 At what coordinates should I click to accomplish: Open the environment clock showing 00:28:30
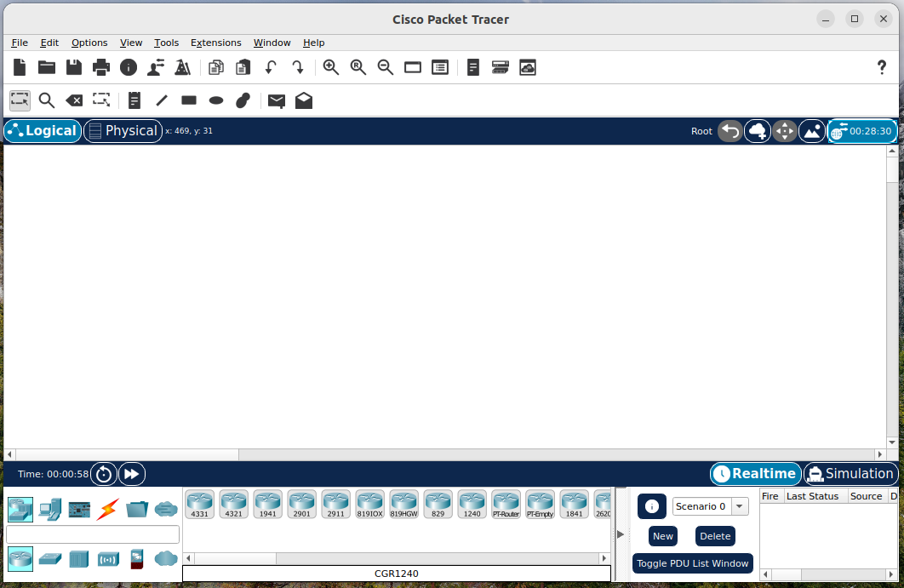coord(862,131)
